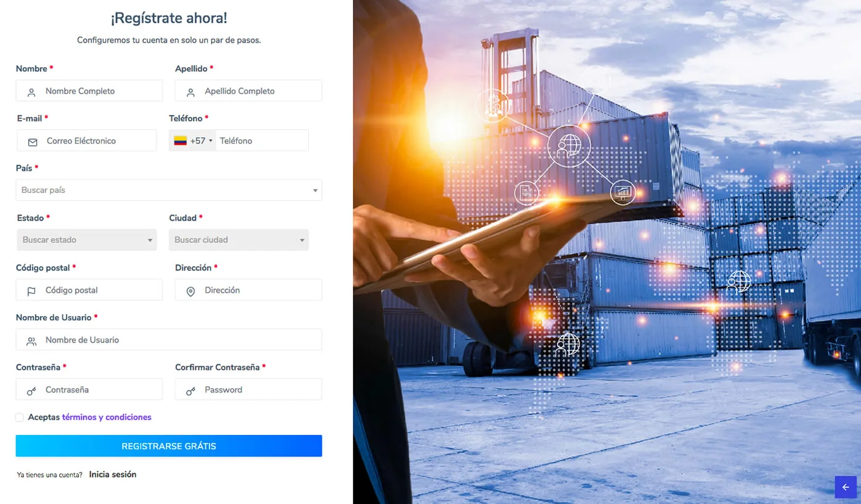The image size is (861, 504).
Task: Open the +57 country code dropdown
Action: (x=193, y=140)
